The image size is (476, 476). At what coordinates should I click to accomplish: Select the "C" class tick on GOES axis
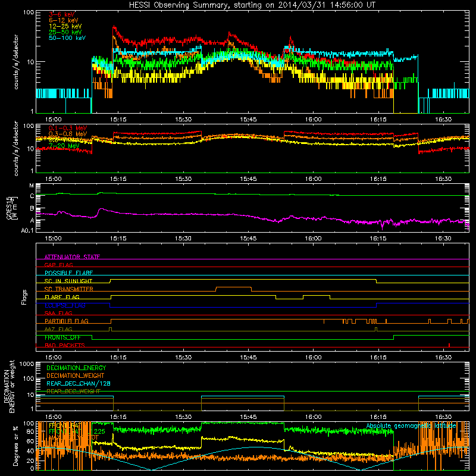coord(32,196)
